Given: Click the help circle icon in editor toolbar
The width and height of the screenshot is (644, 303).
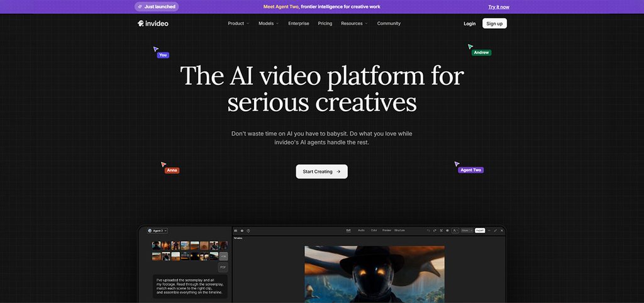Looking at the screenshot, I should tap(248, 231).
